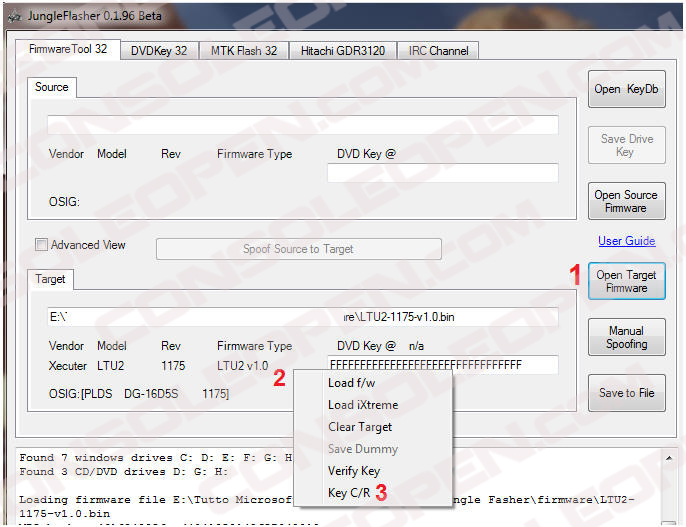Choose Verify Key from context menu
The height and width of the screenshot is (527, 686).
[x=373, y=471]
